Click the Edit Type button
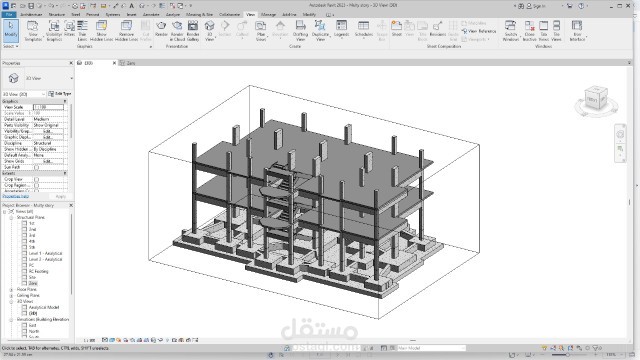The width and height of the screenshot is (640, 360). pyautogui.click(x=60, y=94)
